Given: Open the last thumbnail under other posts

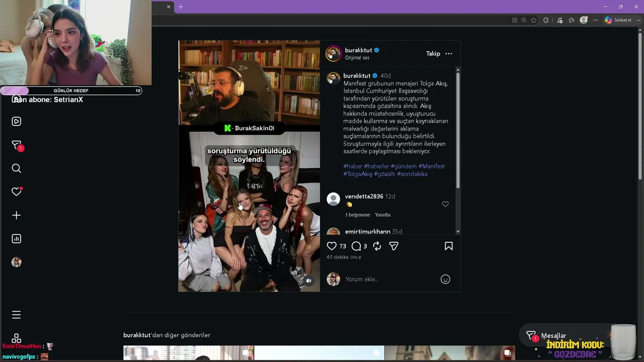Looking at the screenshot, I should click(450, 353).
